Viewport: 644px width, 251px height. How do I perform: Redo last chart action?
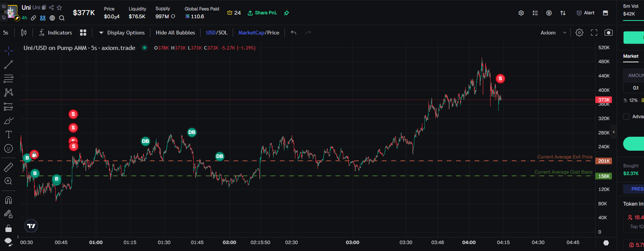308,32
